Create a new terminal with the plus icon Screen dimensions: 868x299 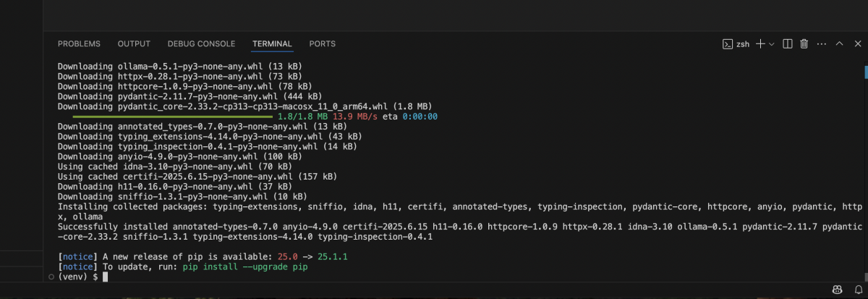pyautogui.click(x=760, y=44)
